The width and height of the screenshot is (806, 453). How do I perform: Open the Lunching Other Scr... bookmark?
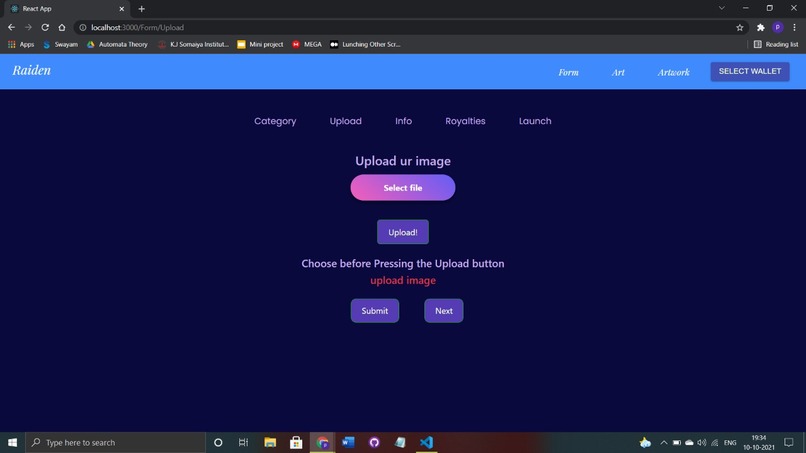click(x=365, y=44)
